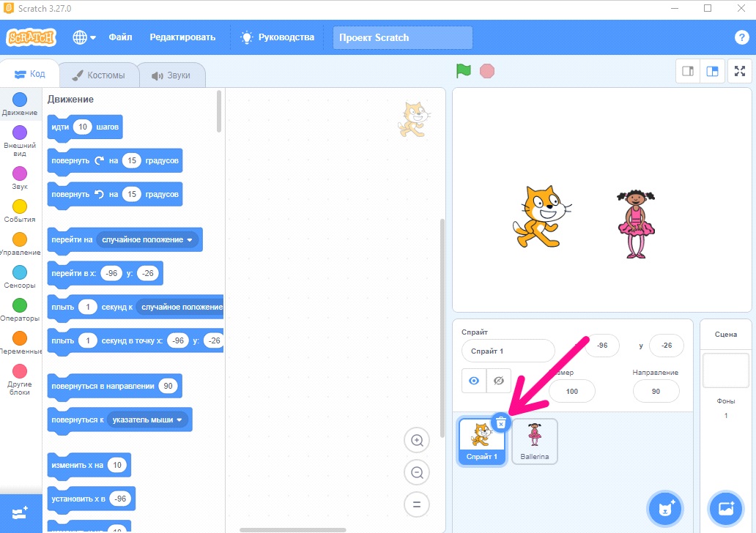The width and height of the screenshot is (756, 533).
Task: Click the red stop button
Action: (487, 71)
